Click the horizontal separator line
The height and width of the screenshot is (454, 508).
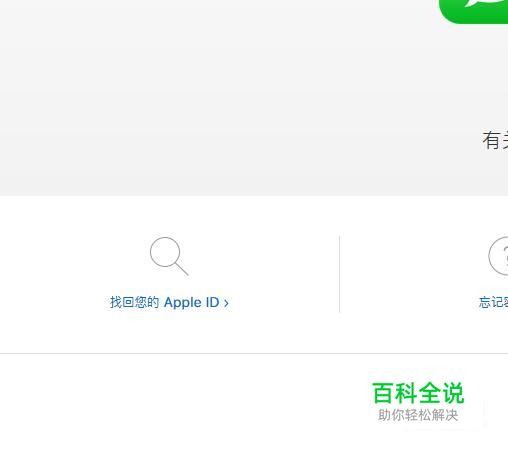click(254, 353)
